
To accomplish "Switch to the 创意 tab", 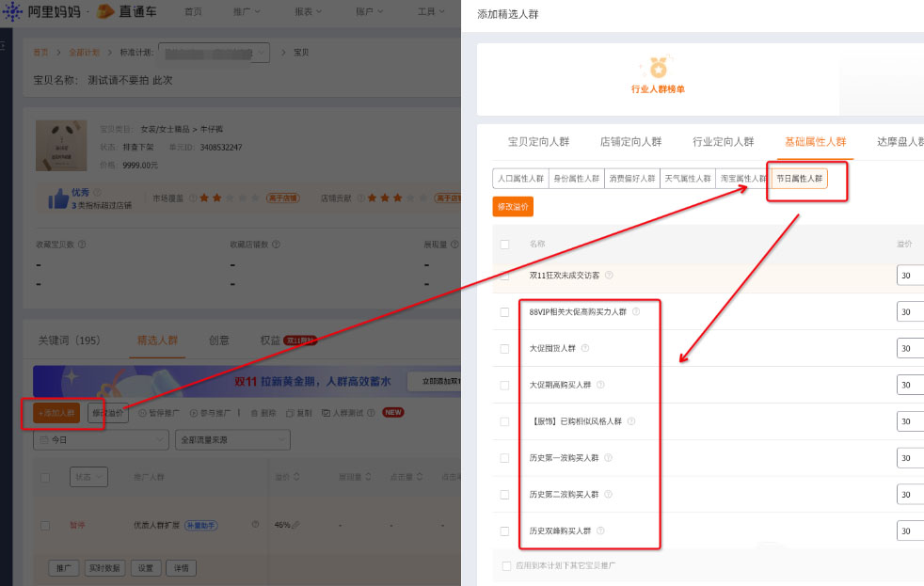I will pyautogui.click(x=218, y=341).
